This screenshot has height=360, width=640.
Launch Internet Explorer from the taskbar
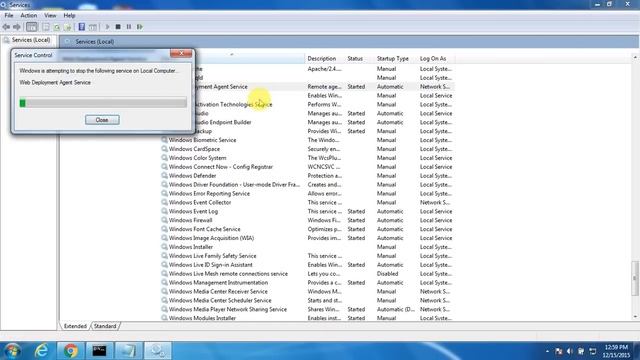(42, 351)
